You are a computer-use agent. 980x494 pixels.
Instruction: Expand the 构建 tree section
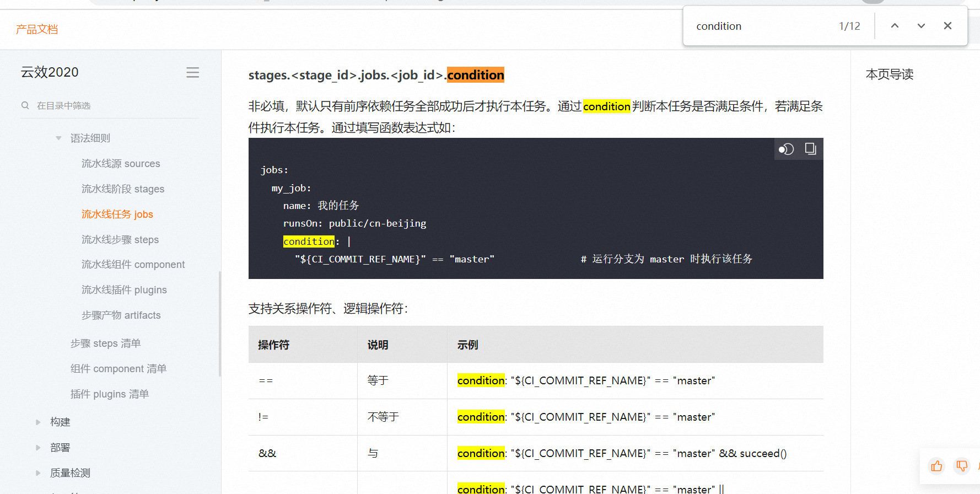click(x=38, y=422)
